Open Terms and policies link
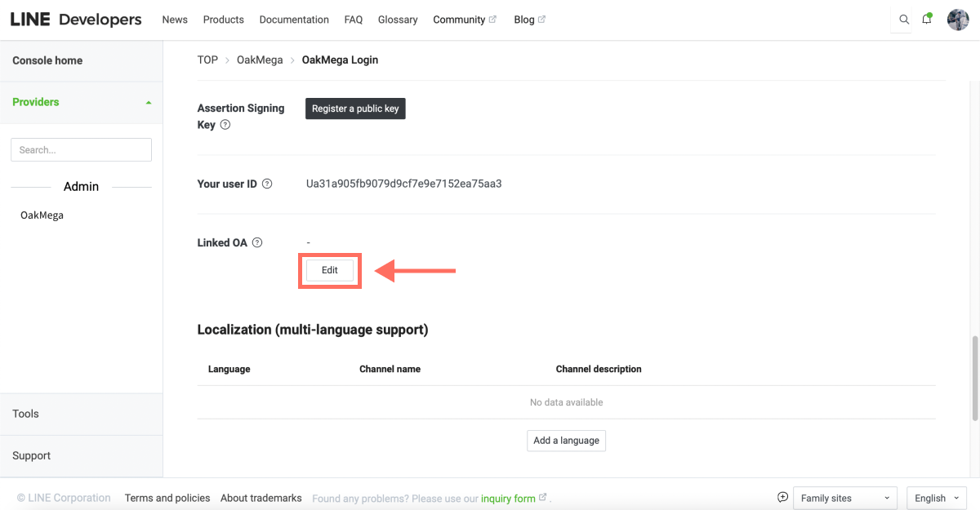Image resolution: width=980 pixels, height=510 pixels. pos(167,498)
